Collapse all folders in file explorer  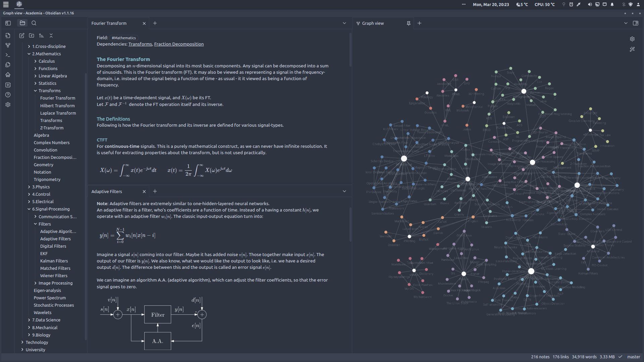coord(51,36)
